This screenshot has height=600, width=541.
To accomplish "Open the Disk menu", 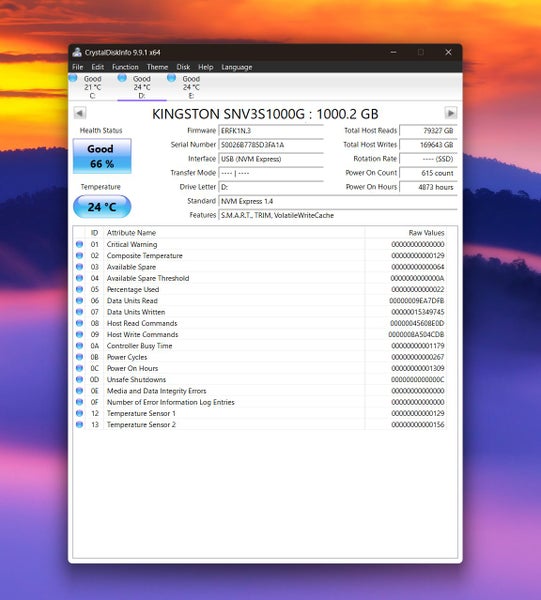I will [183, 67].
